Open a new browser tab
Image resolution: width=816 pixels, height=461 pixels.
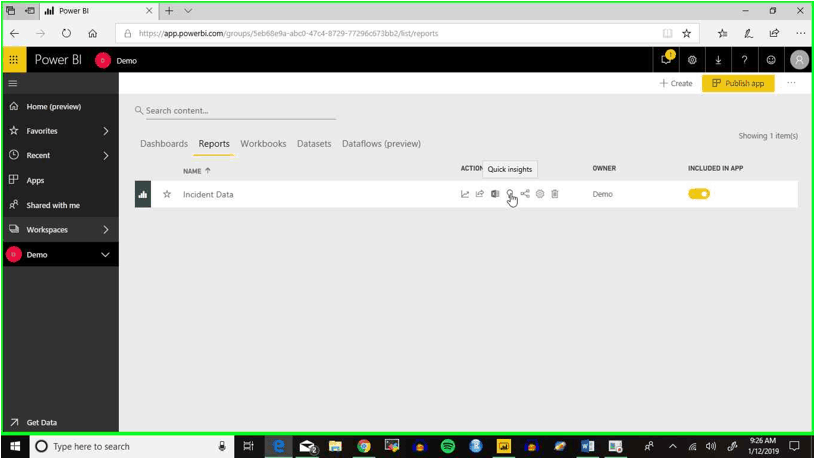point(169,10)
